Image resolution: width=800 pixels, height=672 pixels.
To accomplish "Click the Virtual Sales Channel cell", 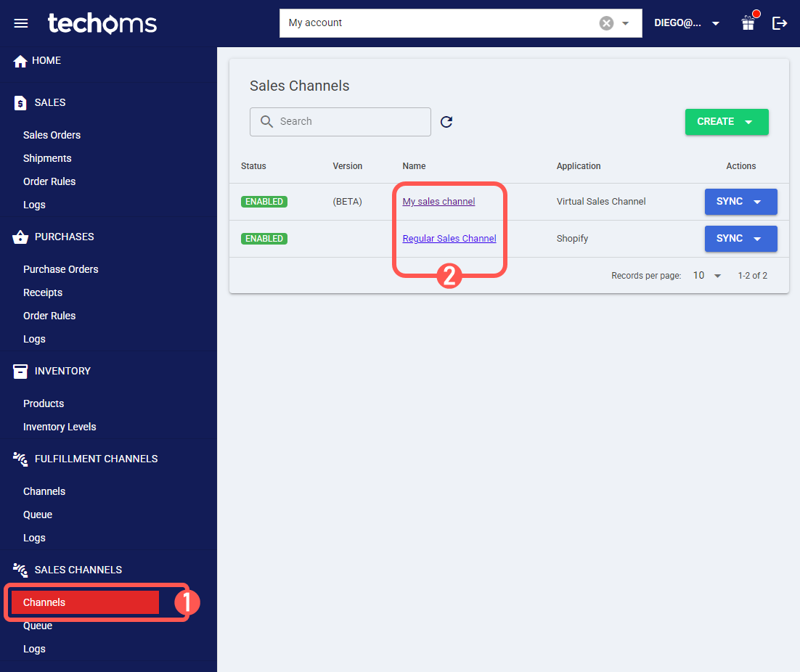I will 601,202.
